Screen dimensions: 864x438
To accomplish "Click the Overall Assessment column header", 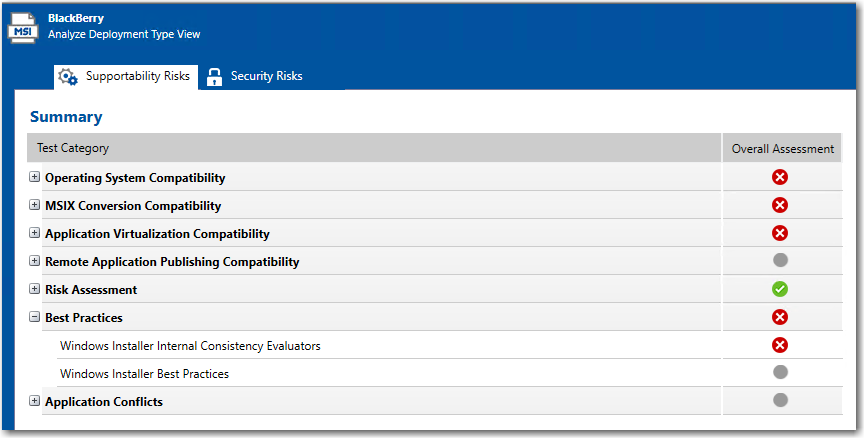I will tap(782, 148).
